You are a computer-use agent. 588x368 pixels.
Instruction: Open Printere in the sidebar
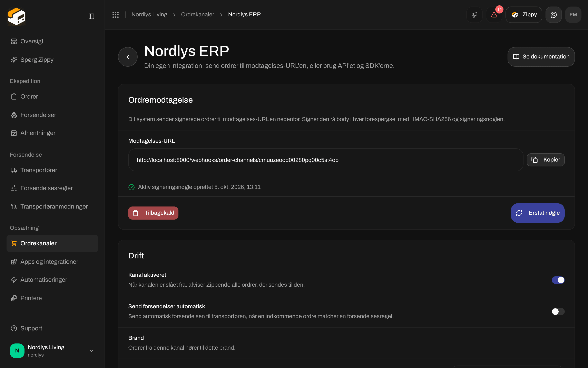point(52,298)
